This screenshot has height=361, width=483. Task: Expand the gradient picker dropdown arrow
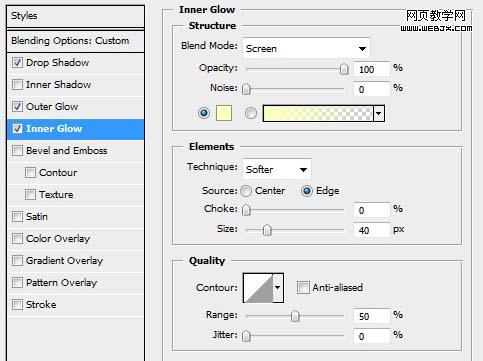point(379,113)
